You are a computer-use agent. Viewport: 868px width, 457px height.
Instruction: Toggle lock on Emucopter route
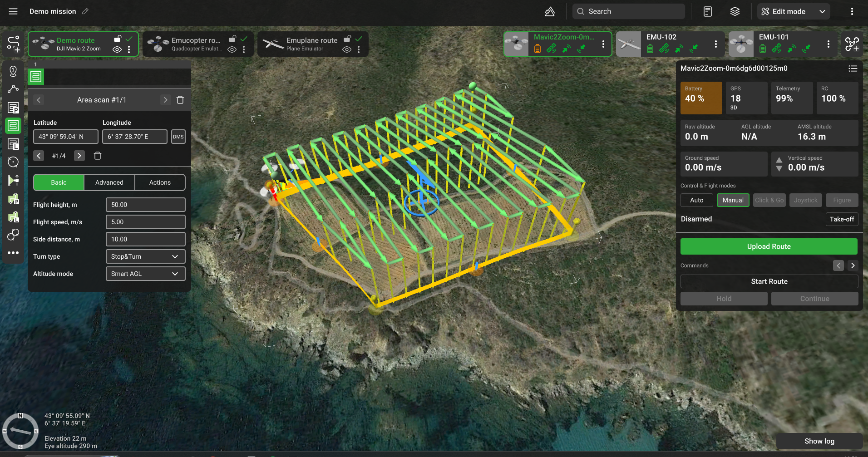click(232, 39)
